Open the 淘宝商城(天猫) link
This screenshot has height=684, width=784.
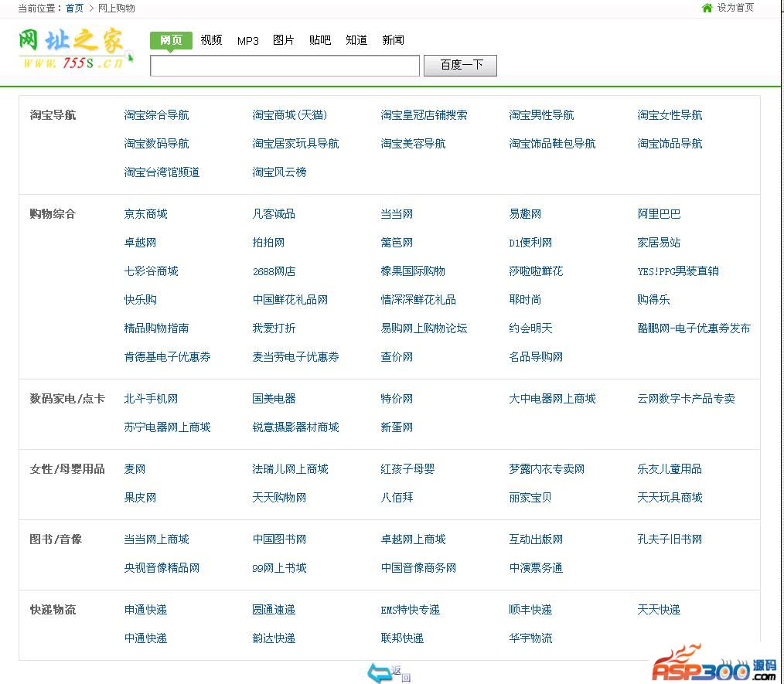click(290, 115)
